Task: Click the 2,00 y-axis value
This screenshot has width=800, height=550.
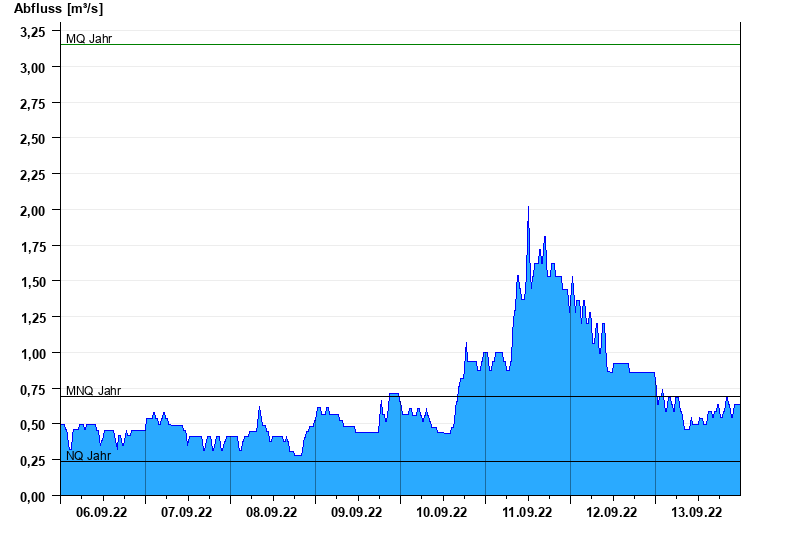Action: click(x=33, y=210)
